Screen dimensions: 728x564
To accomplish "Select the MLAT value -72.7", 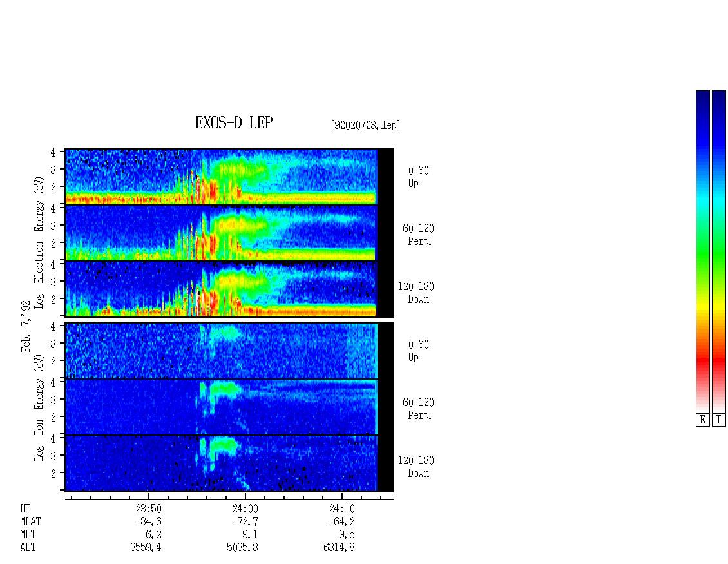I will (245, 521).
